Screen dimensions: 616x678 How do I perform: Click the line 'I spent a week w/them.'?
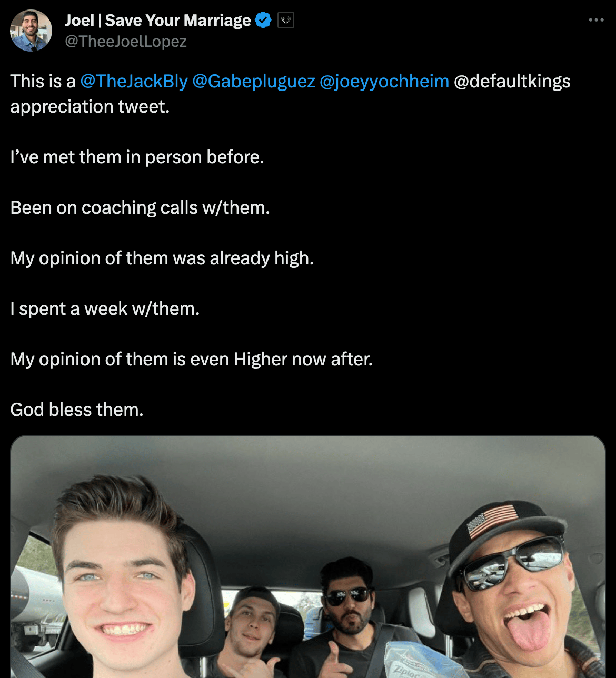105,308
